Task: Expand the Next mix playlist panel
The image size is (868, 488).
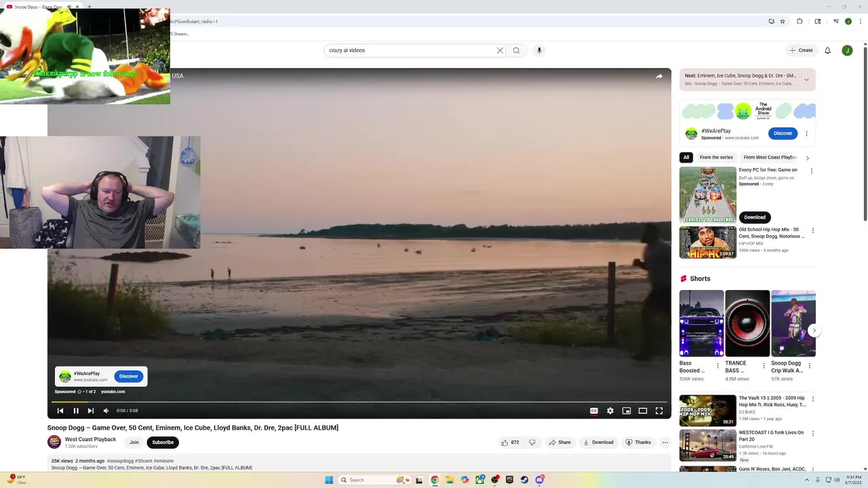Action: point(806,79)
